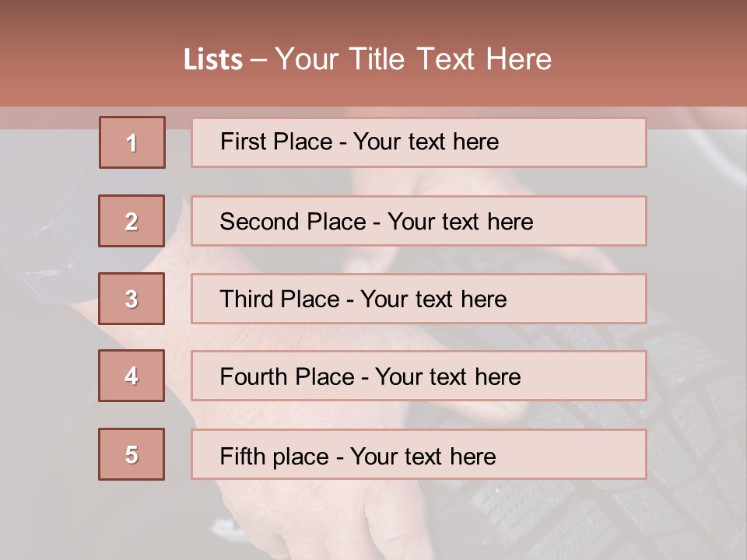Click the slide title text
Viewport: 747px width, 560px height.
point(367,59)
